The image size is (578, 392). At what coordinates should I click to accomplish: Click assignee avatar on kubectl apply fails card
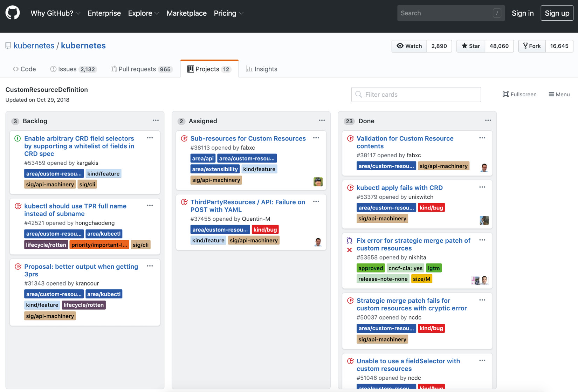pyautogui.click(x=484, y=220)
